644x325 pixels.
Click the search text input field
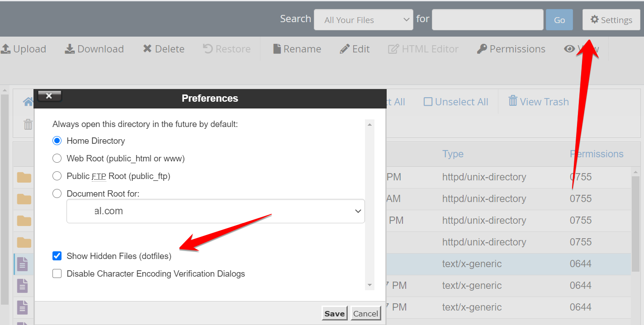487,20
